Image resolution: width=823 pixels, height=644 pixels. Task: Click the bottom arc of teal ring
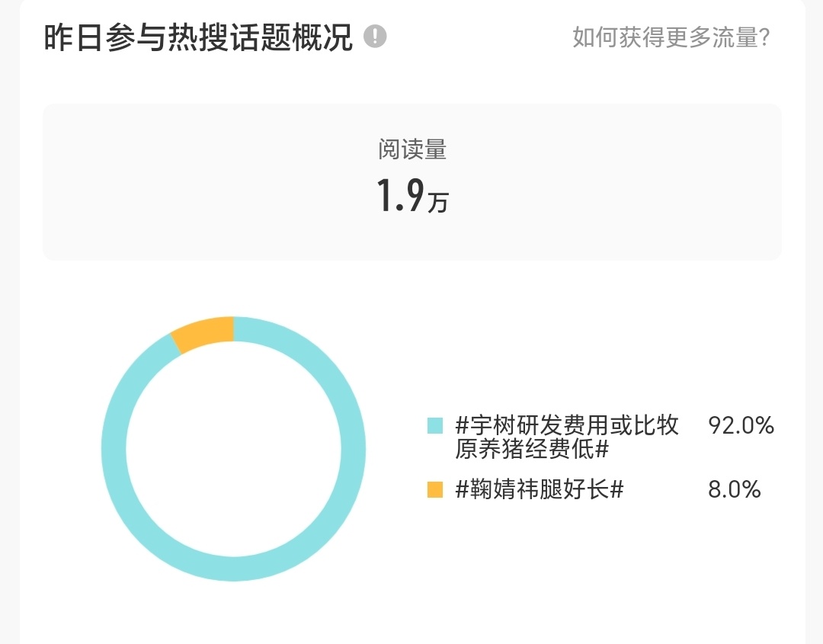pyautogui.click(x=234, y=569)
